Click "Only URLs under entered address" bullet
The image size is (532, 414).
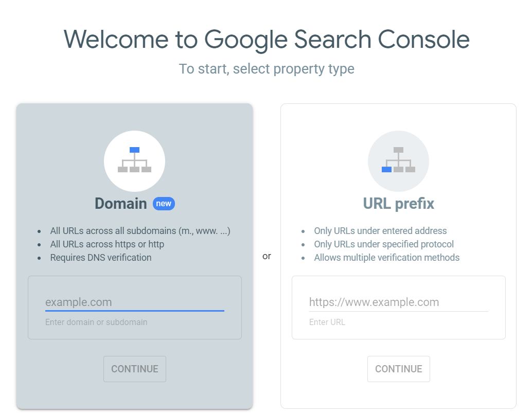pyautogui.click(x=380, y=231)
